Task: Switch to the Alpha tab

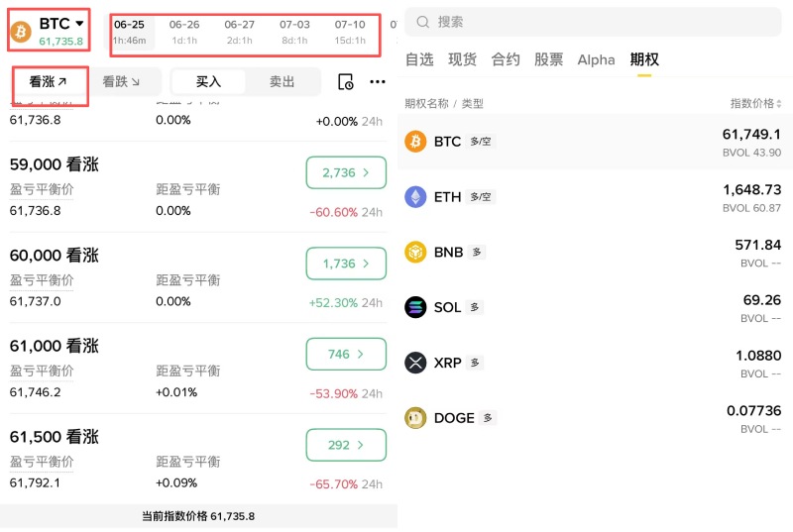Action: coord(597,59)
